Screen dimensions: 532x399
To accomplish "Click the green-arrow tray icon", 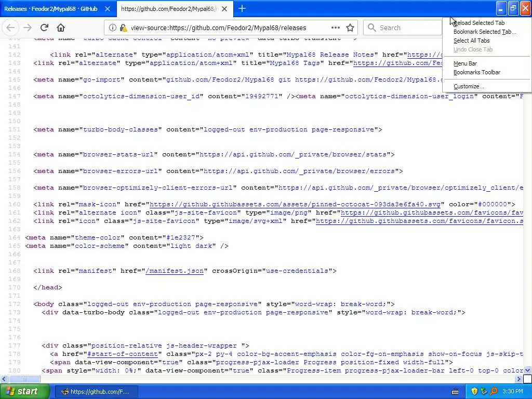I will [x=484, y=392].
